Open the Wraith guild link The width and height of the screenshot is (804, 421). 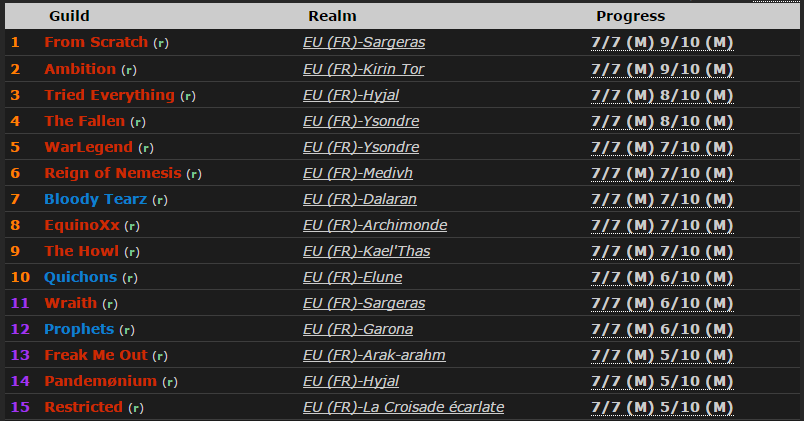(x=69, y=303)
